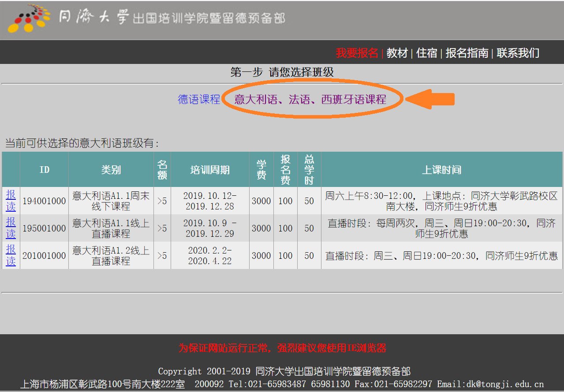Click the red IE browser recommendation notice
Image resolution: width=564 pixels, height=392 pixels.
[x=282, y=348]
